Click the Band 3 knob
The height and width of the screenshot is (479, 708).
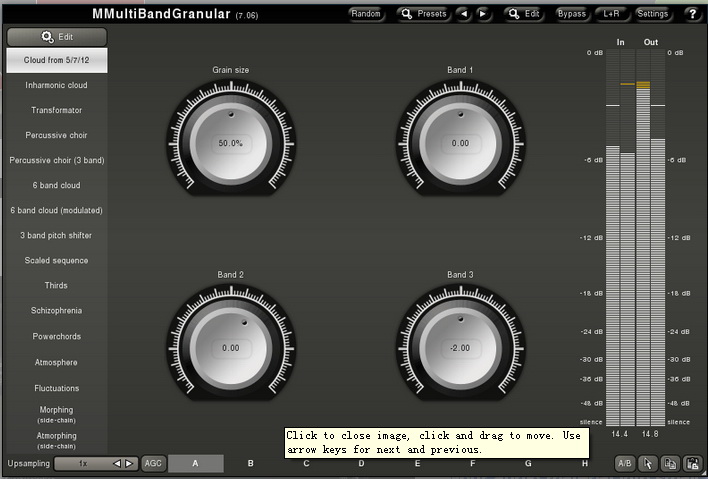461,348
